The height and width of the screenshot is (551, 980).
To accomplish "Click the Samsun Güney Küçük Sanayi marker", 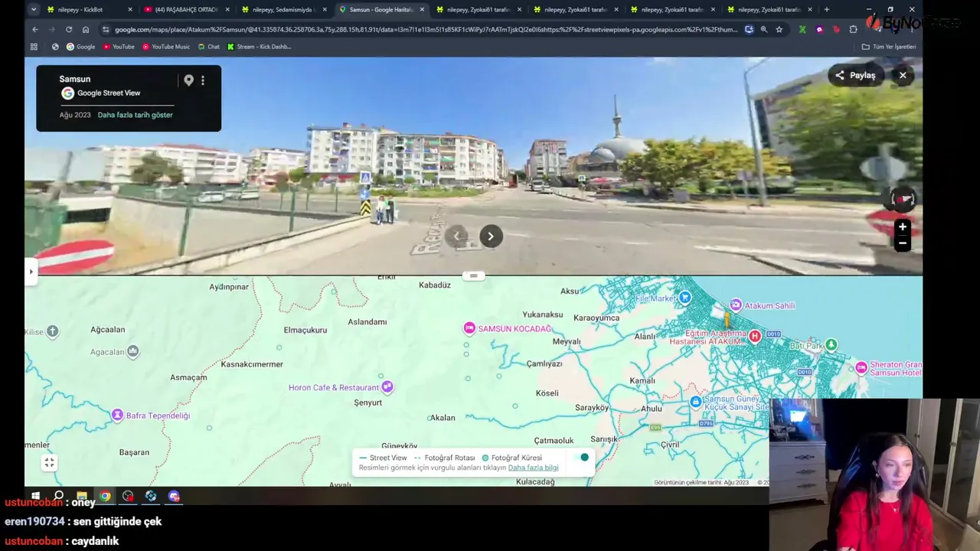I will (x=695, y=402).
